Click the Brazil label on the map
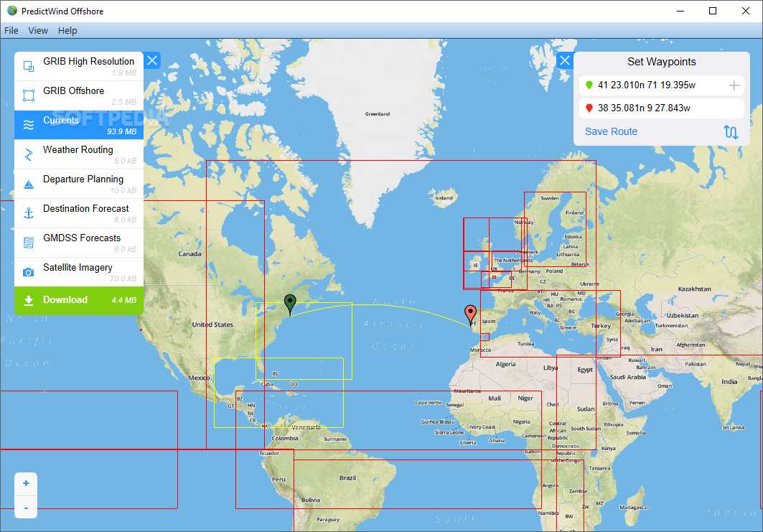 348,478
